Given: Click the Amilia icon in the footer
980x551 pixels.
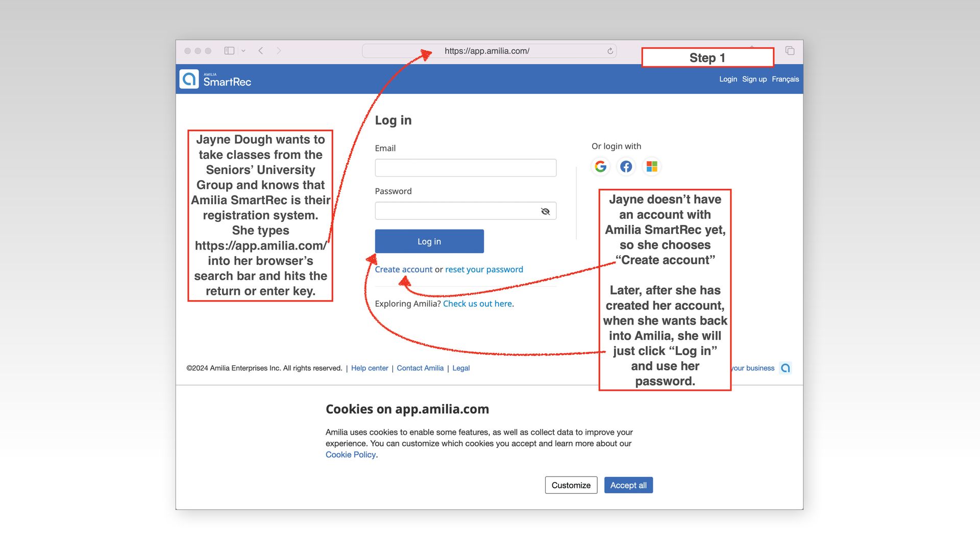Looking at the screenshot, I should (786, 368).
